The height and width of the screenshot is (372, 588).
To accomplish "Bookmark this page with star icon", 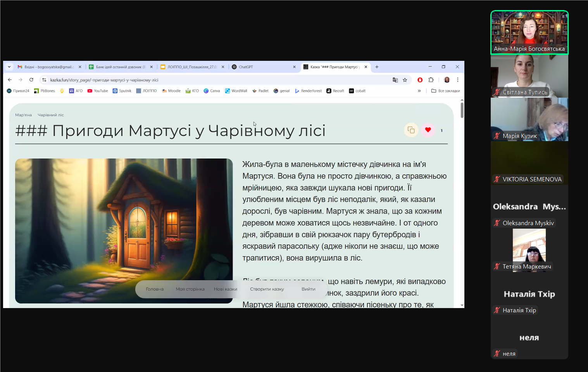I will point(405,80).
